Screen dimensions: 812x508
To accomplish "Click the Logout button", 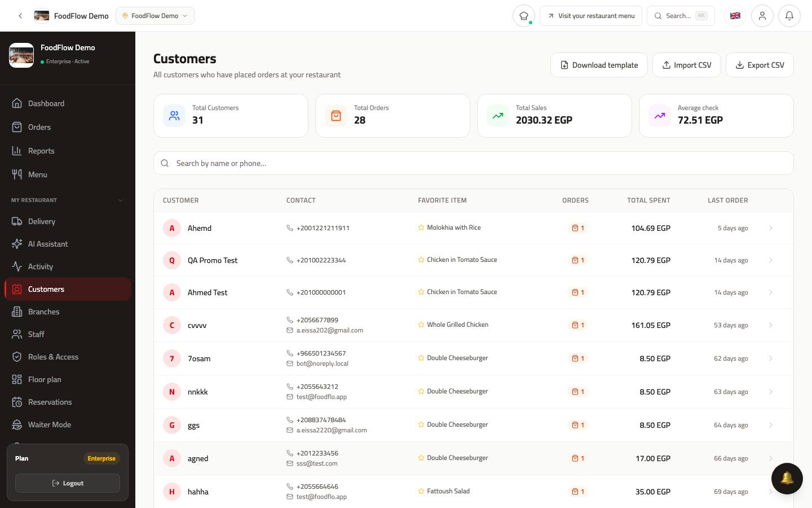I will pos(68,483).
